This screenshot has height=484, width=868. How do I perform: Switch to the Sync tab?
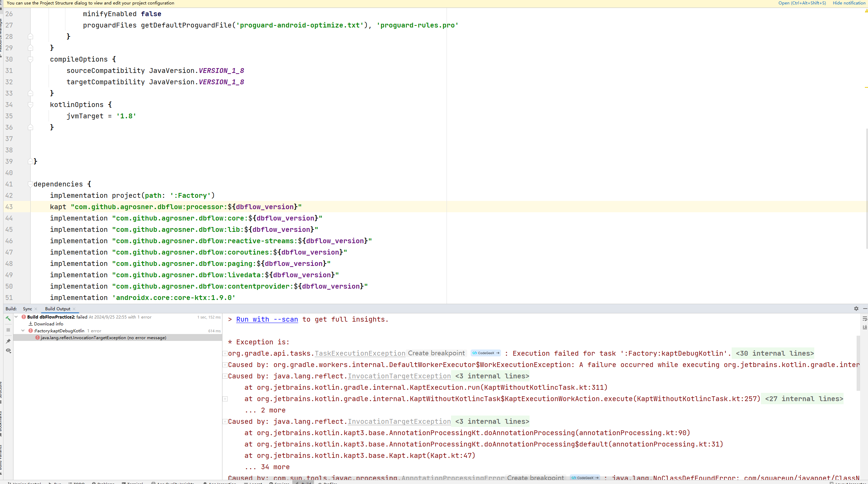click(x=28, y=309)
